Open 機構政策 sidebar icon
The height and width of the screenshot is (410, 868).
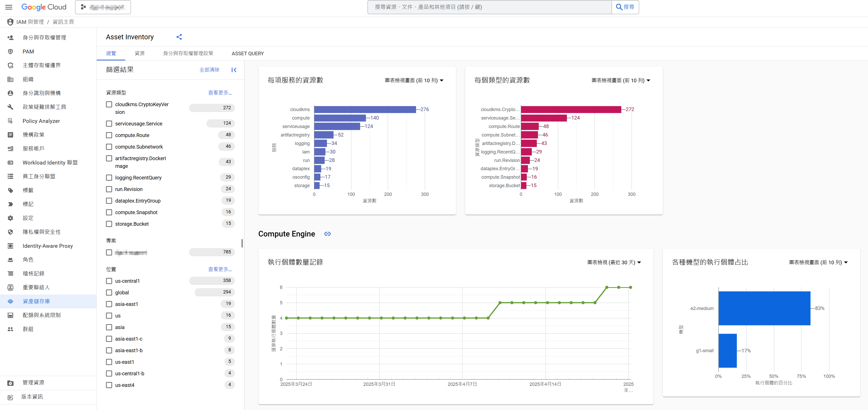11,135
